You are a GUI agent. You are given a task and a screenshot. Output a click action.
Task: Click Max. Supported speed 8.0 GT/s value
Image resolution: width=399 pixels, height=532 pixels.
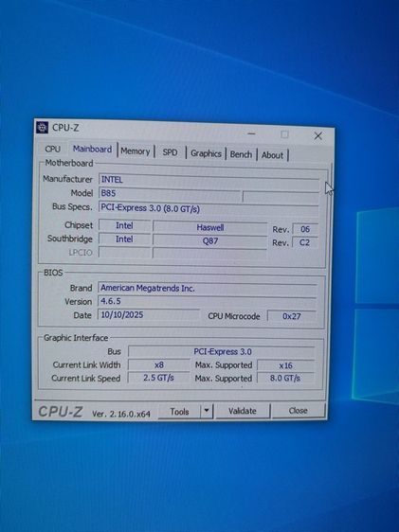tap(285, 378)
